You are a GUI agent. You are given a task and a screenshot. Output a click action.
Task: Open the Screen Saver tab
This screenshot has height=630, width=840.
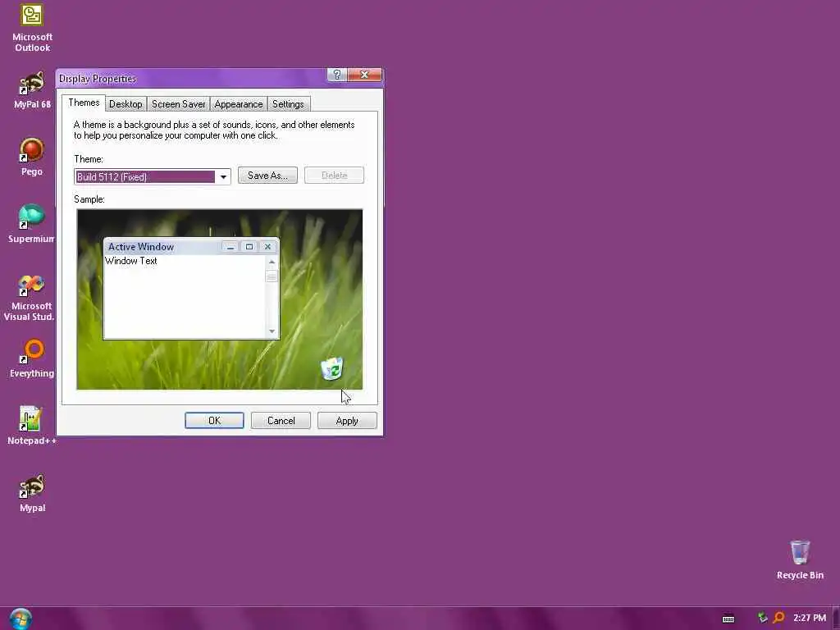[178, 104]
